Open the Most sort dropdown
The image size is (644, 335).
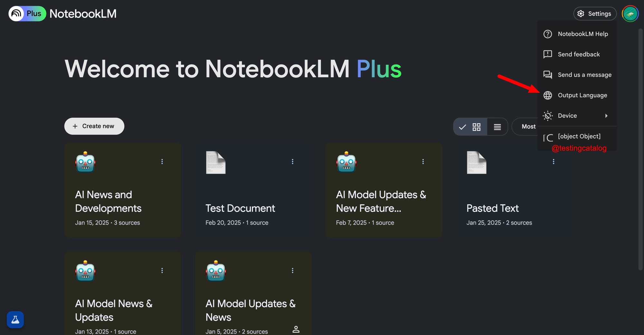pos(526,127)
